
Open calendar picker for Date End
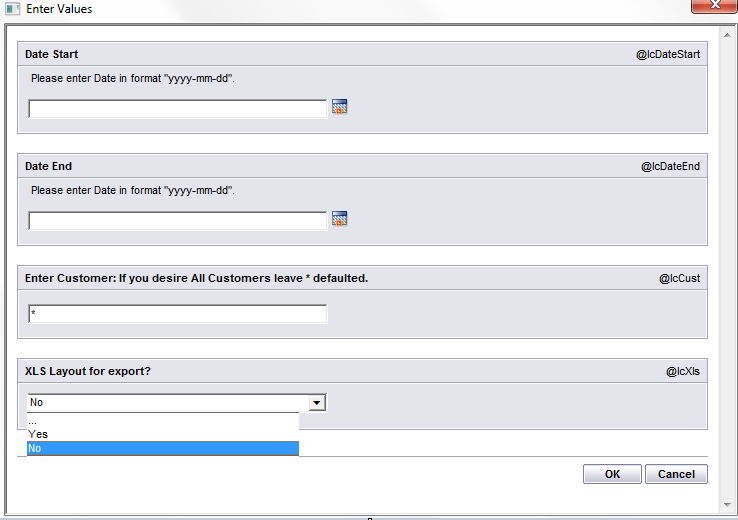click(x=339, y=218)
